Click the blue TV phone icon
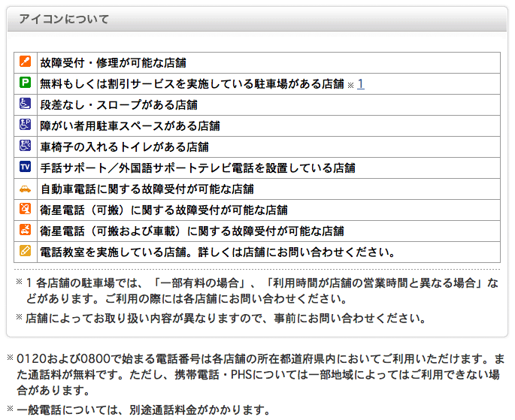The image size is (515, 420). [26, 166]
